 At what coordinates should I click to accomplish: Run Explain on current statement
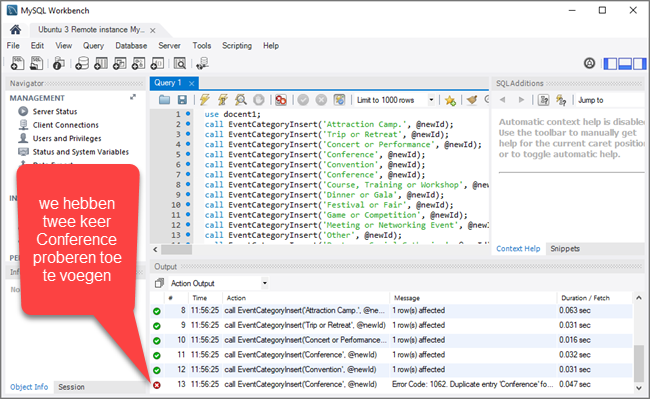pyautogui.click(x=241, y=100)
